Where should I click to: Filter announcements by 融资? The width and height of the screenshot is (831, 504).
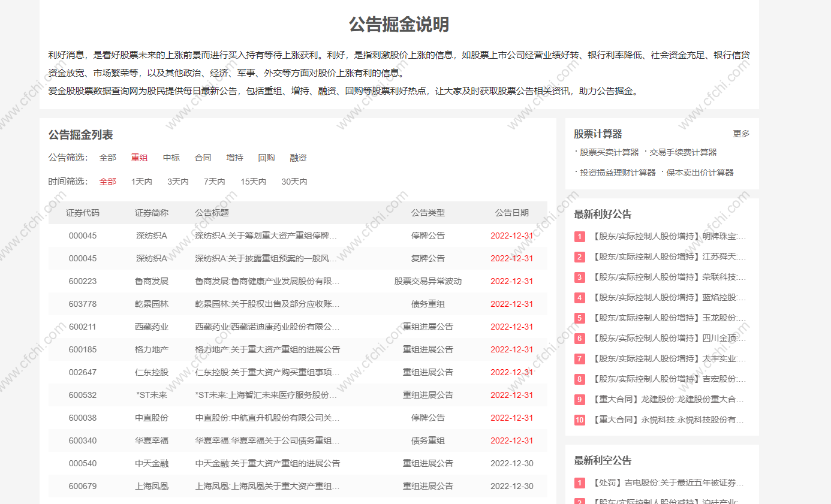pos(299,158)
